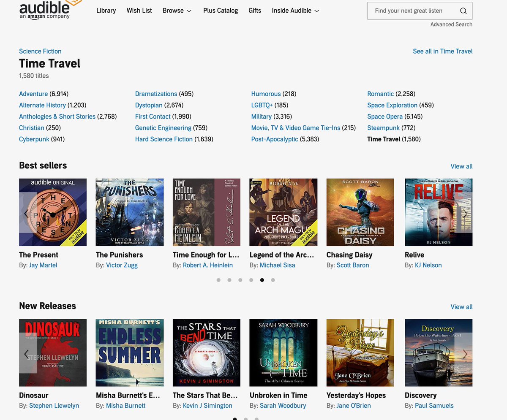This screenshot has height=420, width=507.
Task: Open author Michael Sisa link
Action: click(278, 265)
